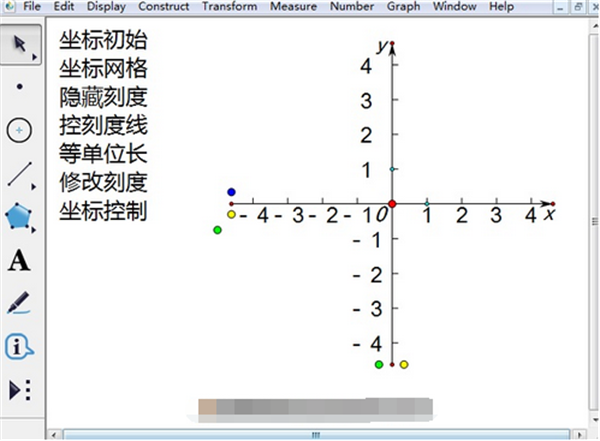Choose the Text tool
The image size is (600, 441).
(19, 261)
